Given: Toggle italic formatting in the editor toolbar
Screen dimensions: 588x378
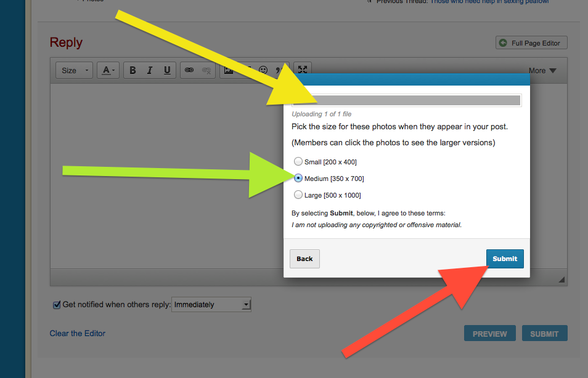Looking at the screenshot, I should click(150, 71).
